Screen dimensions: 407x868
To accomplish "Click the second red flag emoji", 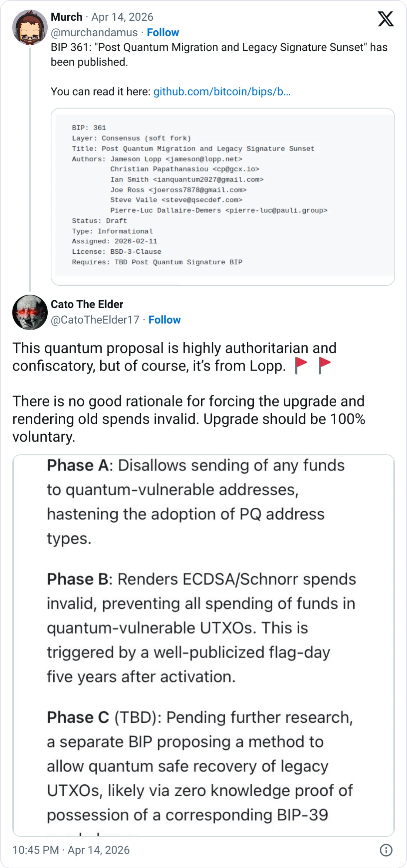I will 324,366.
